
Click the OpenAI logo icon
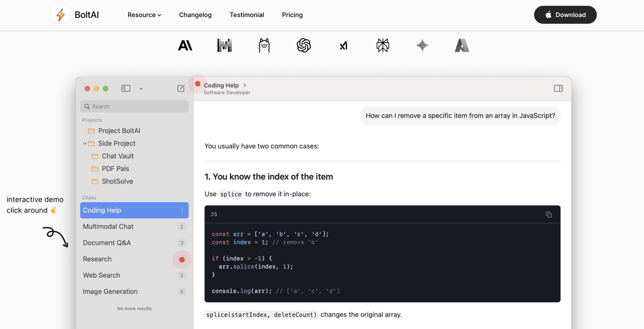click(304, 45)
